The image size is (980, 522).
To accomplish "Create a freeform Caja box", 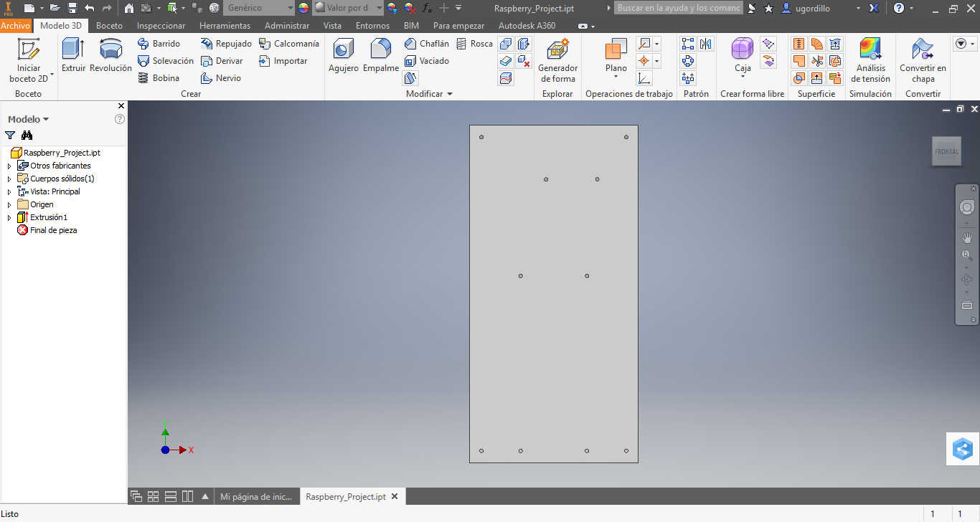I will tap(743, 58).
